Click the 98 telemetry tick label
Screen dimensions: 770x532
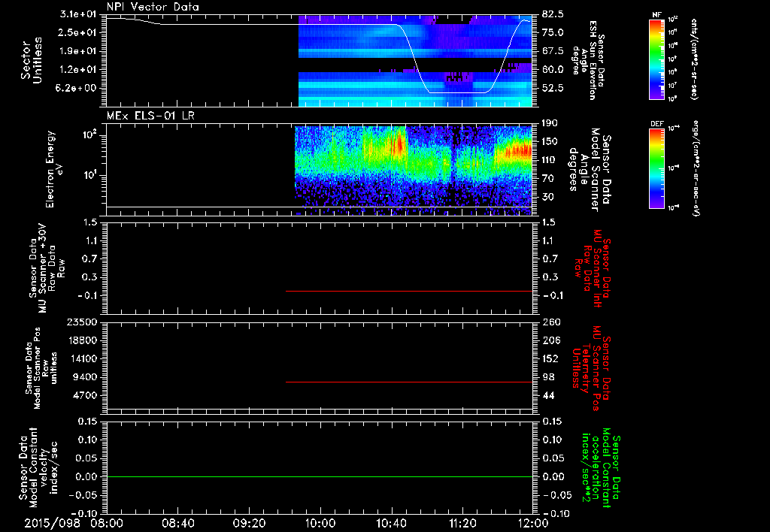point(548,377)
